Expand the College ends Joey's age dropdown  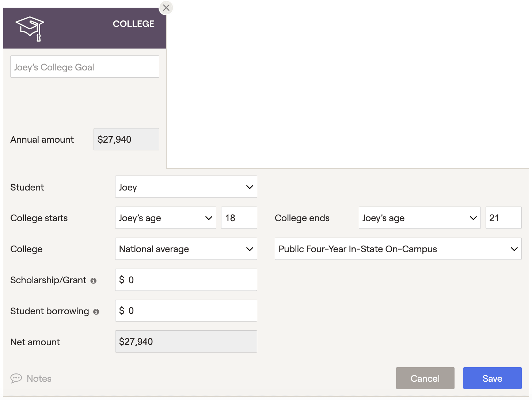coord(419,218)
